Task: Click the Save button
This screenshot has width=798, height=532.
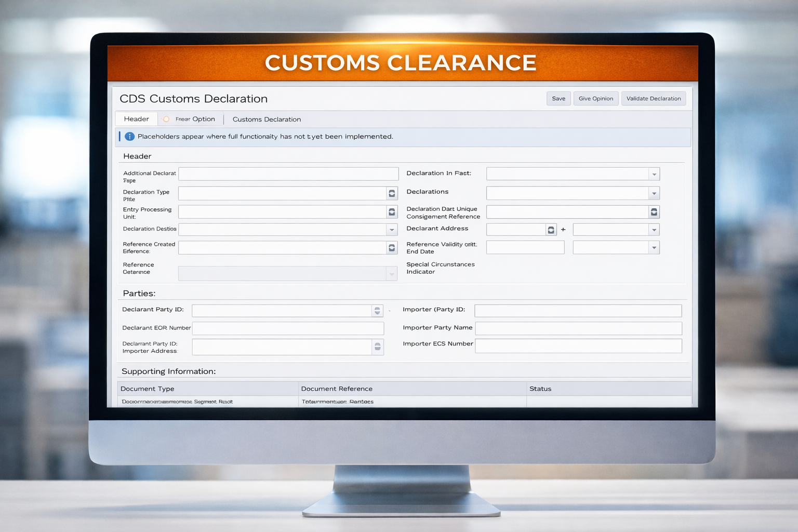Action: pos(558,98)
